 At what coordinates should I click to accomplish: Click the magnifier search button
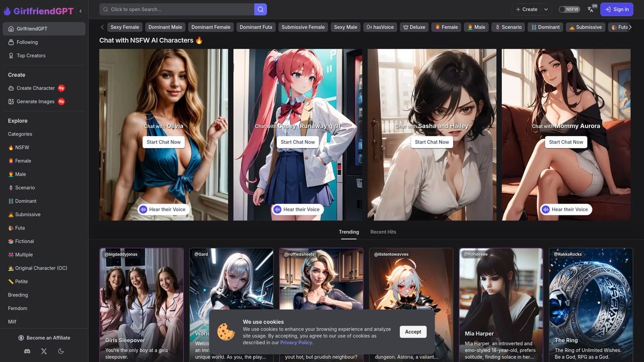pyautogui.click(x=260, y=9)
